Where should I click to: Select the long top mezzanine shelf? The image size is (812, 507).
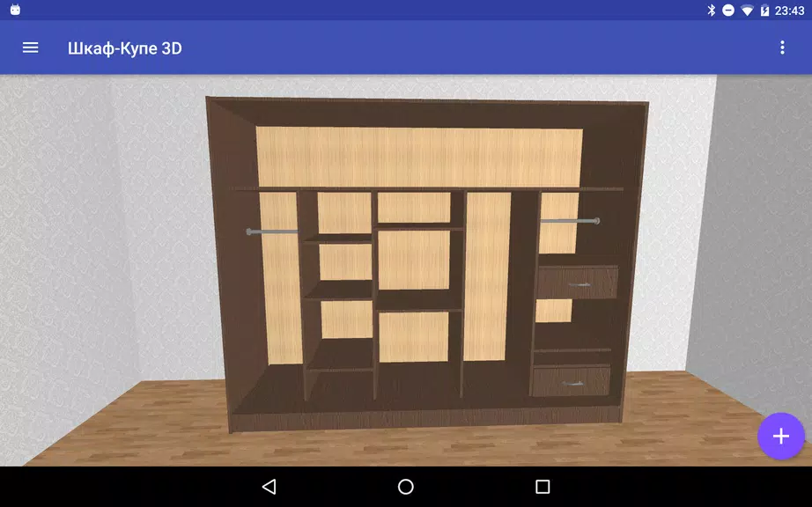coord(428,189)
